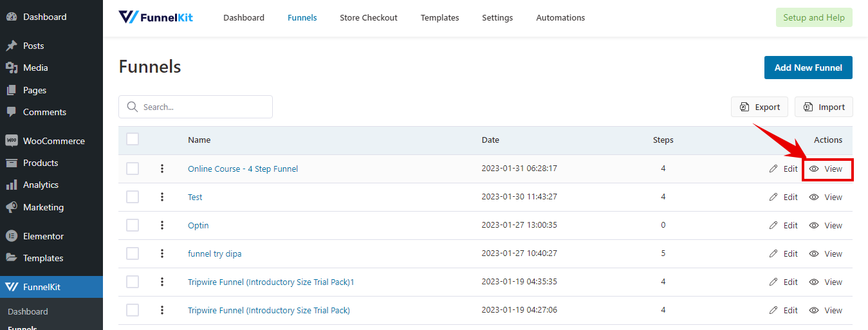Tick the select-all checkbox in table header
Image resolution: width=868 pixels, height=330 pixels.
pos(133,139)
